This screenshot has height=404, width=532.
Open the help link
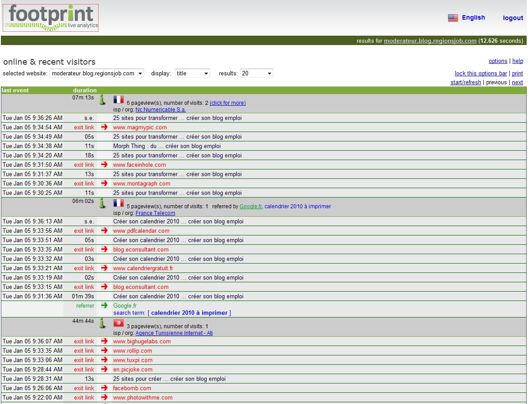518,61
